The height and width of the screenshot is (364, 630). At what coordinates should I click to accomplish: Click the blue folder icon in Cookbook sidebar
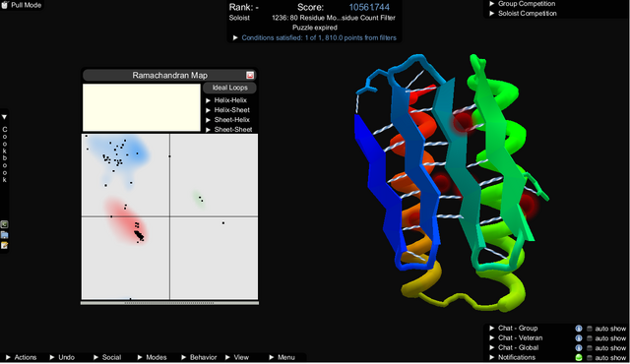(x=4, y=235)
